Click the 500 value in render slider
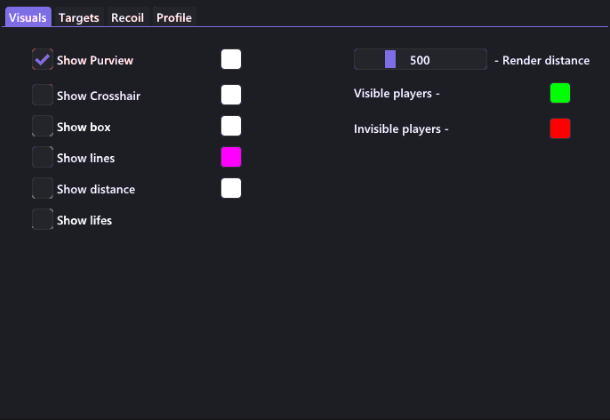Image resolution: width=610 pixels, height=420 pixels. coord(420,60)
